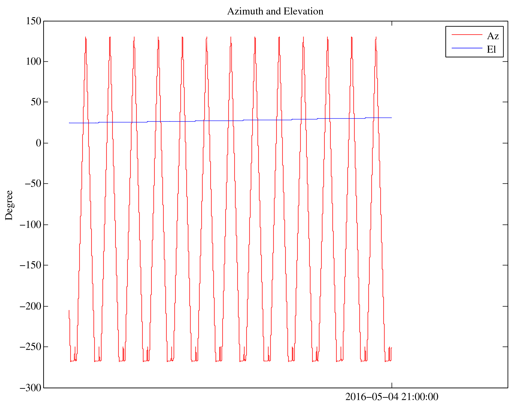Click the bottom x-axis tick mark at 21:00:00

coord(391,385)
